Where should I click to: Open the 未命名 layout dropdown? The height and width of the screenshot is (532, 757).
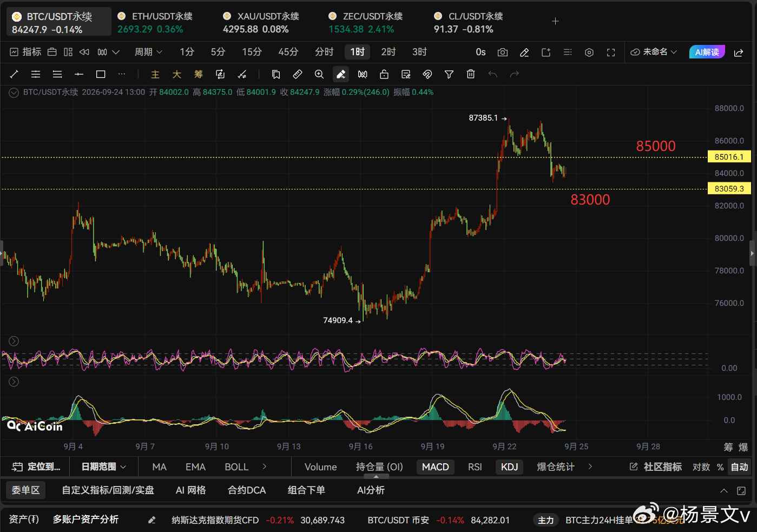[654, 52]
